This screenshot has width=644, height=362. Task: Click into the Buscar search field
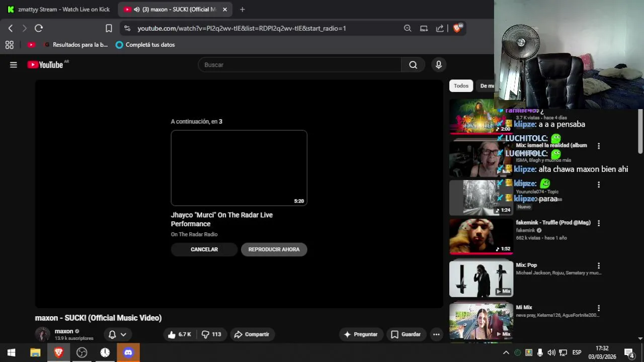coord(300,65)
